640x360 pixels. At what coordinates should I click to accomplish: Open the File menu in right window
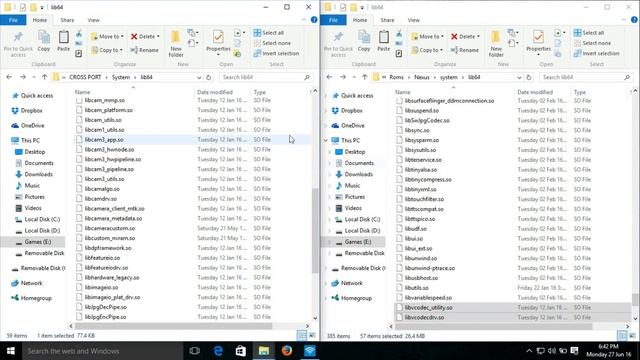[333, 20]
